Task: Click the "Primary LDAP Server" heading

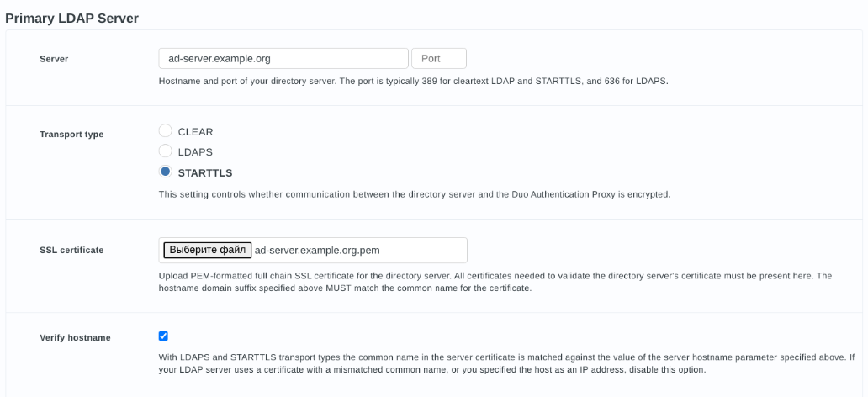Action: tap(71, 18)
